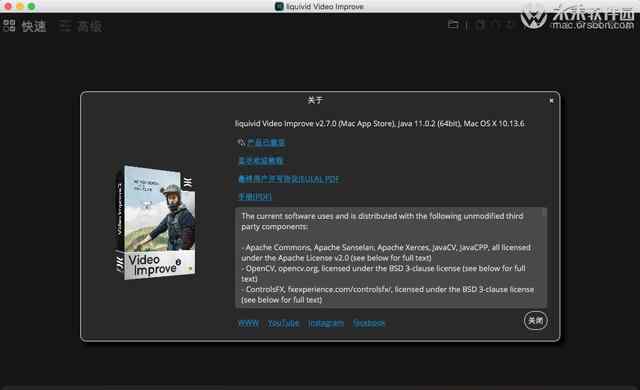Open the YouTube link
Viewport: 640px width, 390px height.
(x=283, y=323)
